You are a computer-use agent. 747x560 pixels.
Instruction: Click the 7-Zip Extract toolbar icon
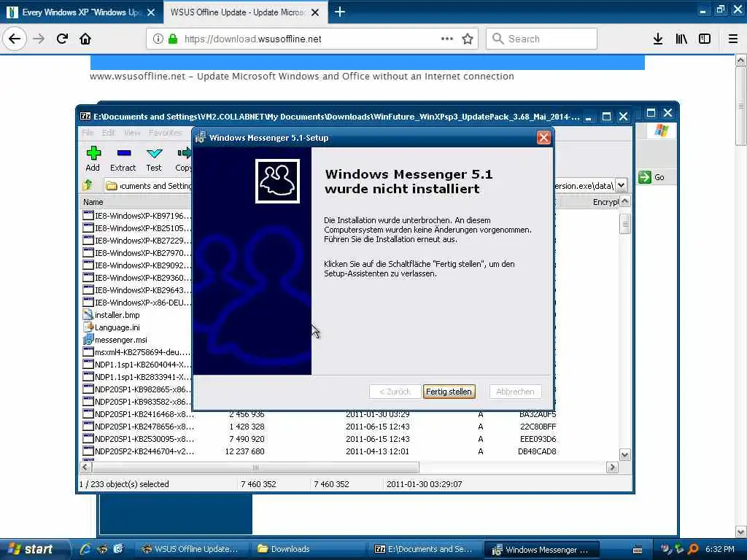(x=123, y=159)
